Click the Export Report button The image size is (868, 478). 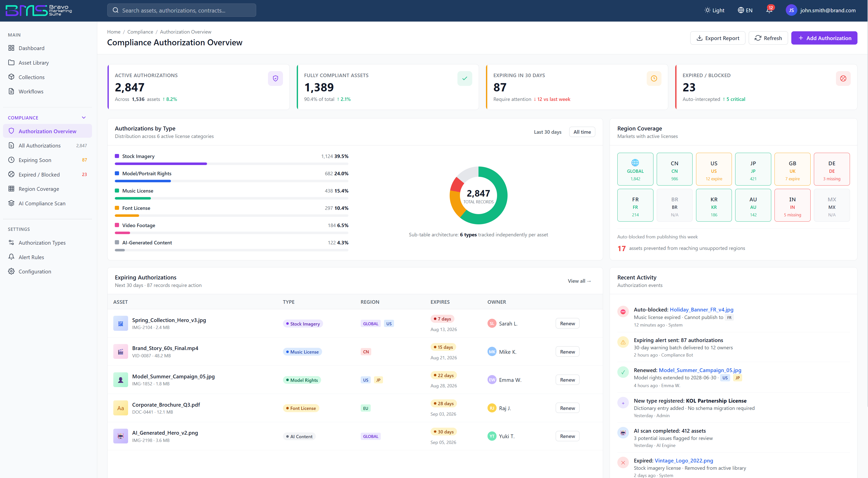(x=717, y=38)
